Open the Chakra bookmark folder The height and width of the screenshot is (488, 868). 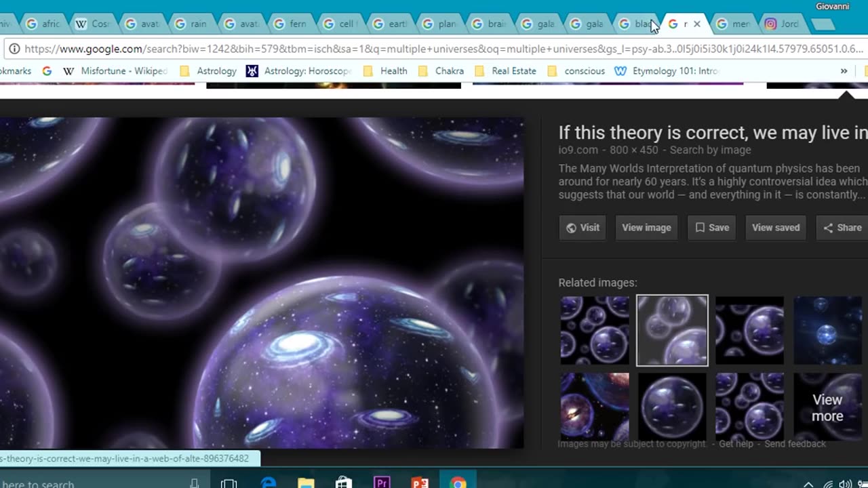pyautogui.click(x=441, y=70)
